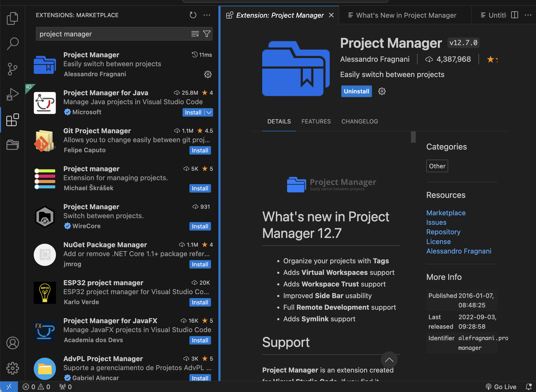Click the large Project Manager folder logo
Viewport: 536px width, 392px height.
click(x=296, y=68)
